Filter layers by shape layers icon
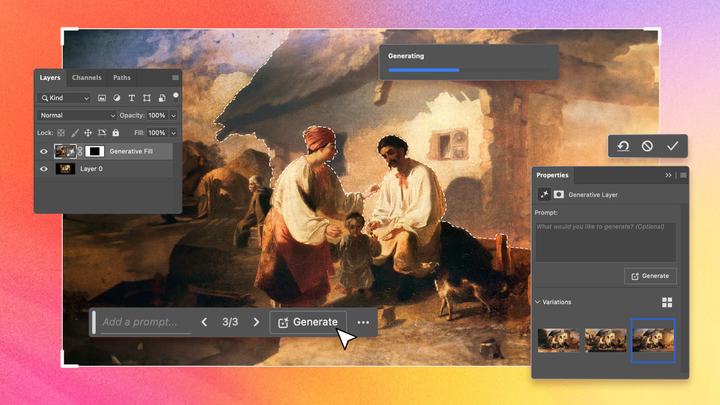 [x=147, y=98]
